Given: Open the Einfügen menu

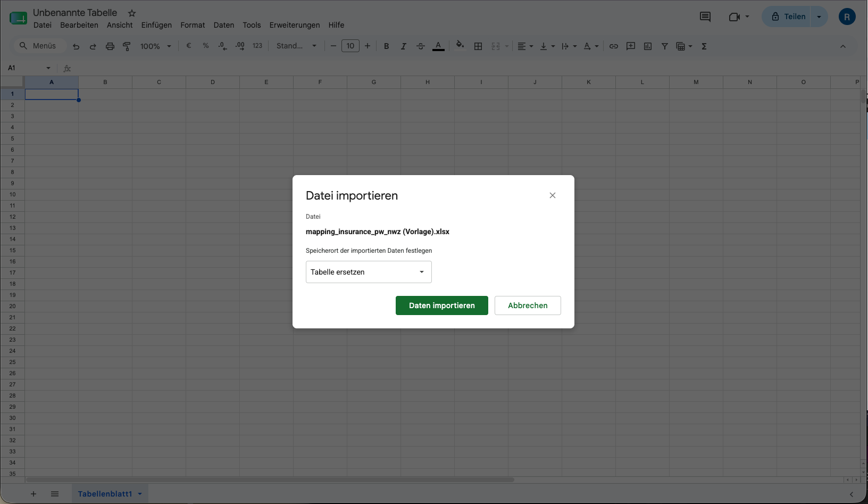Looking at the screenshot, I should (x=156, y=25).
